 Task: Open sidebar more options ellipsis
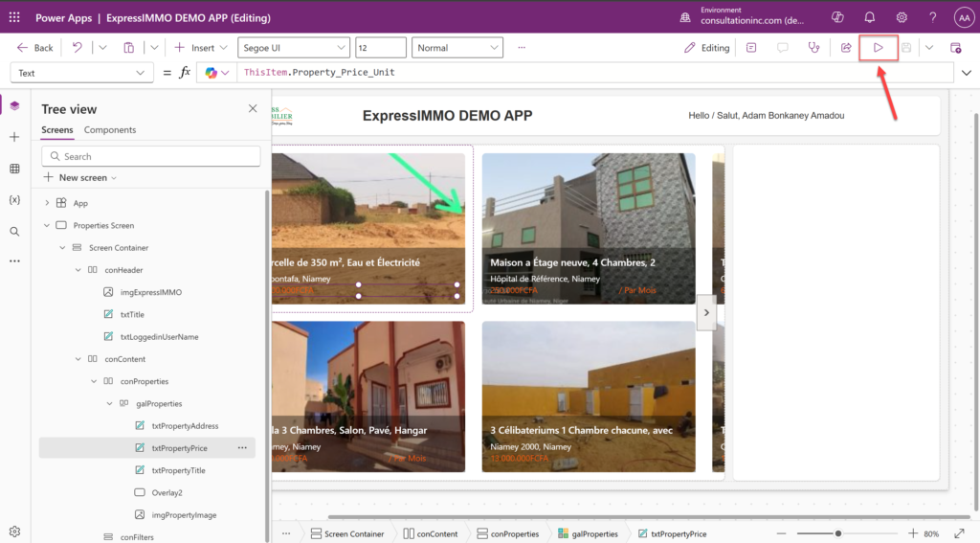14,260
